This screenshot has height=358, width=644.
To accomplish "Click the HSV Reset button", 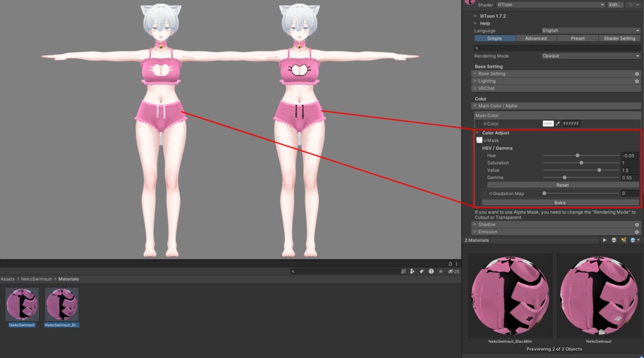I will pos(562,185).
